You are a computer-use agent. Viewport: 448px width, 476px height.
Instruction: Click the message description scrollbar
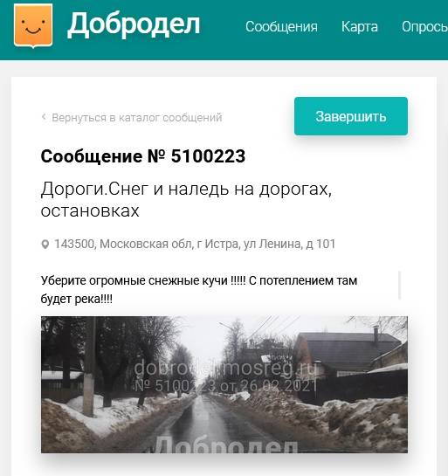(399, 286)
